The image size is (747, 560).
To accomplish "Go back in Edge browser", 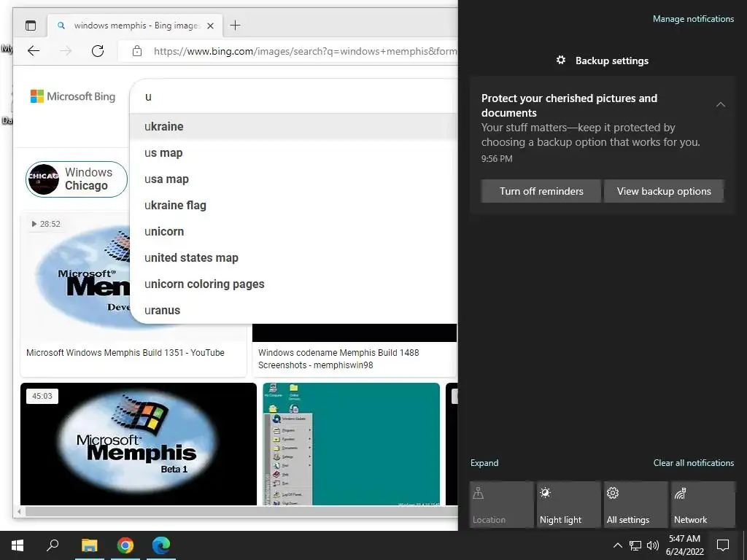I will (34, 51).
